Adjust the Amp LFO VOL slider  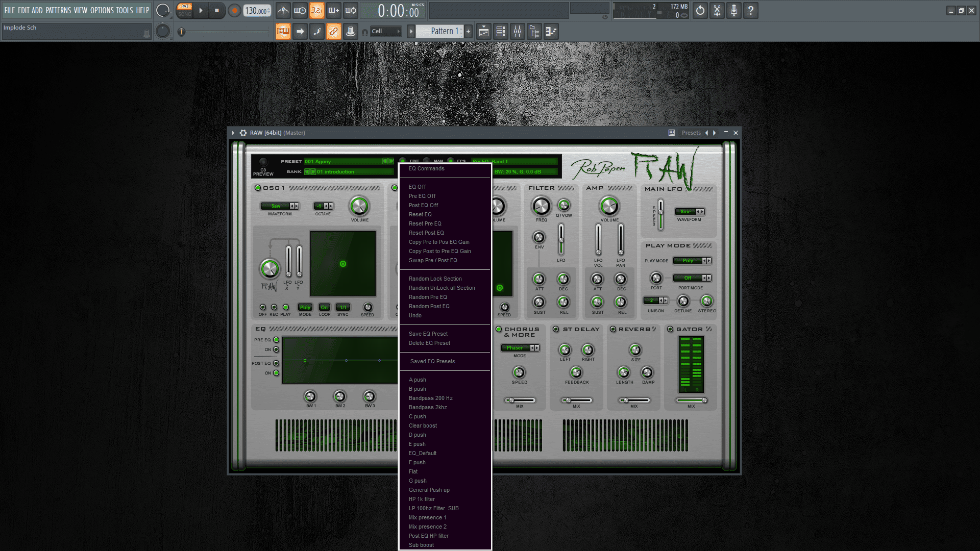(598, 239)
